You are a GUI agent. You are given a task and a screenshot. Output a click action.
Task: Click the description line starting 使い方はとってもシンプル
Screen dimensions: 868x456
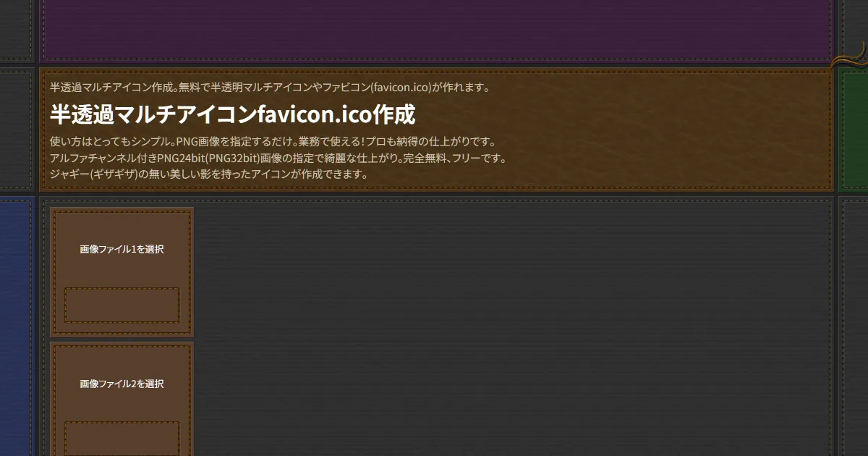point(273,141)
